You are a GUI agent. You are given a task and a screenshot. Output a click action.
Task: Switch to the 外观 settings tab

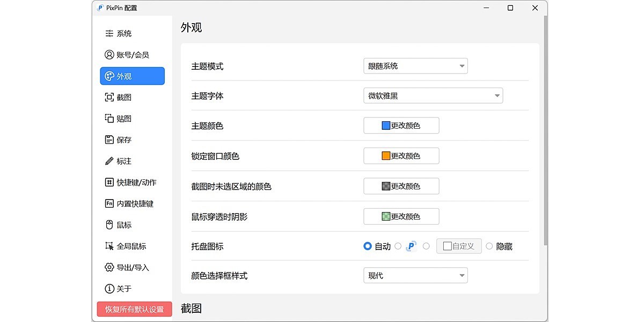132,76
